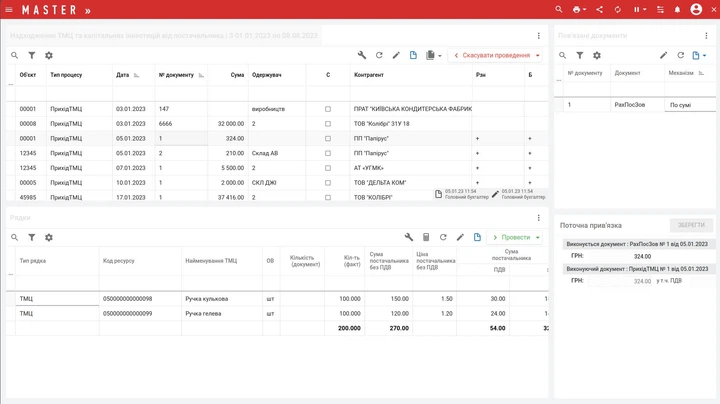This screenshot has width=720, height=404.
Task: Select the Ручка кулькова row
Action: [x=277, y=298]
